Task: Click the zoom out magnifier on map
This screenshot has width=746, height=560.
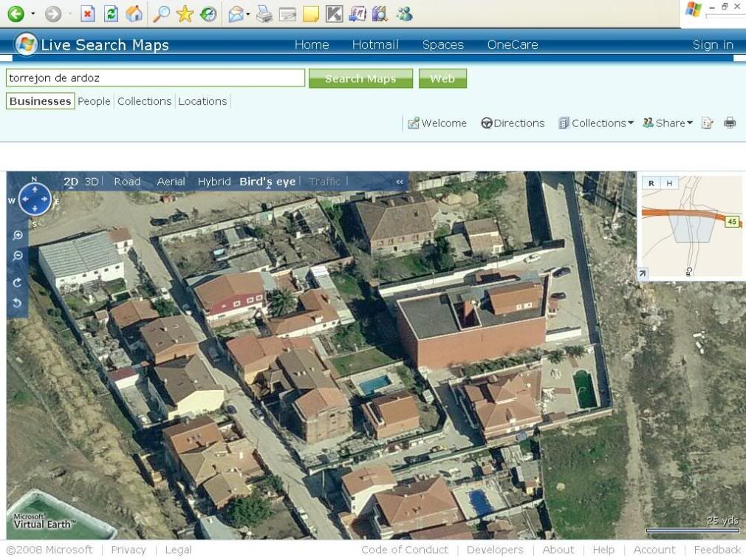Action: pos(18,256)
